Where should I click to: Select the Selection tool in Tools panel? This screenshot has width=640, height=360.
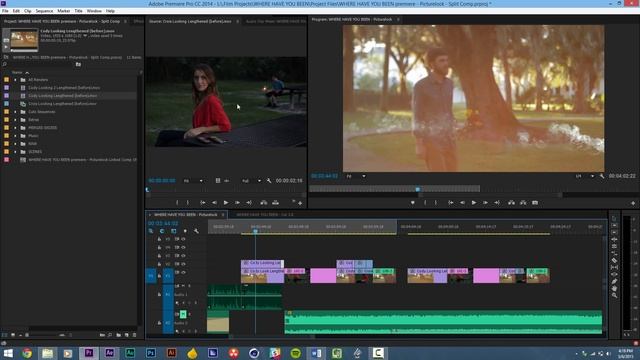(x=614, y=218)
